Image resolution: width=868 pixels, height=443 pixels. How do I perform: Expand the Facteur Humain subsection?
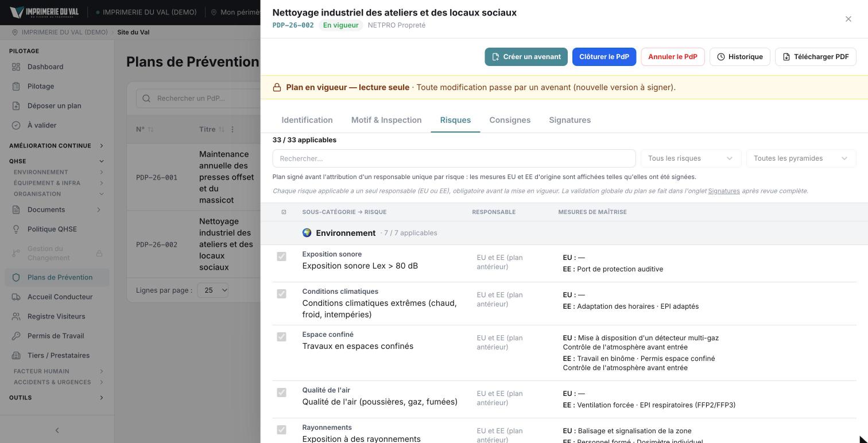(57, 371)
